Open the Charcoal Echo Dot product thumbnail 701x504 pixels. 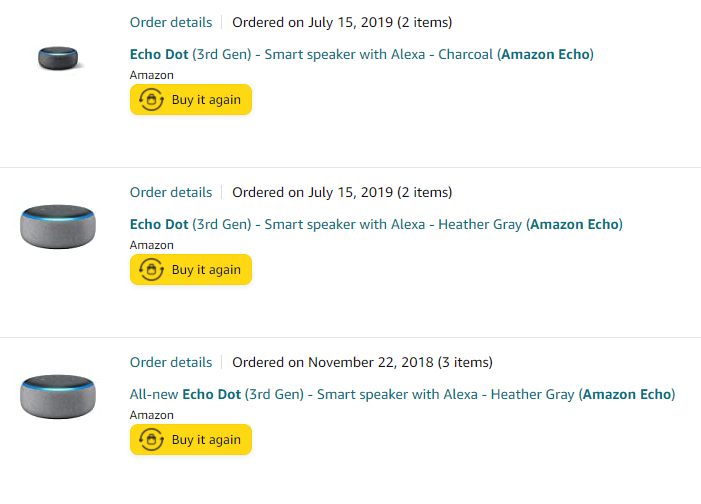coord(58,58)
